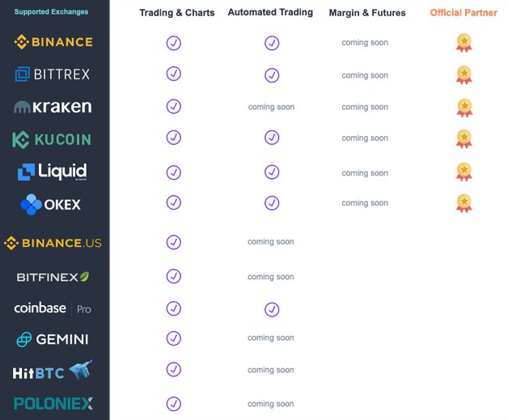Image resolution: width=508 pixels, height=420 pixels.
Task: Click Kraken Trading & Charts checkmark
Action: pyautogui.click(x=174, y=106)
